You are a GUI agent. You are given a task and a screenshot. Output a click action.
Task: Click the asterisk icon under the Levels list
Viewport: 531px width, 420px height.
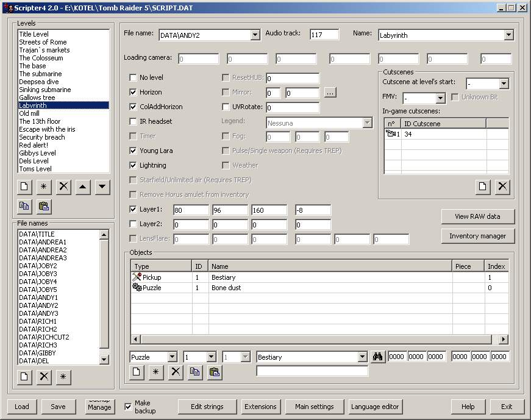(44, 187)
